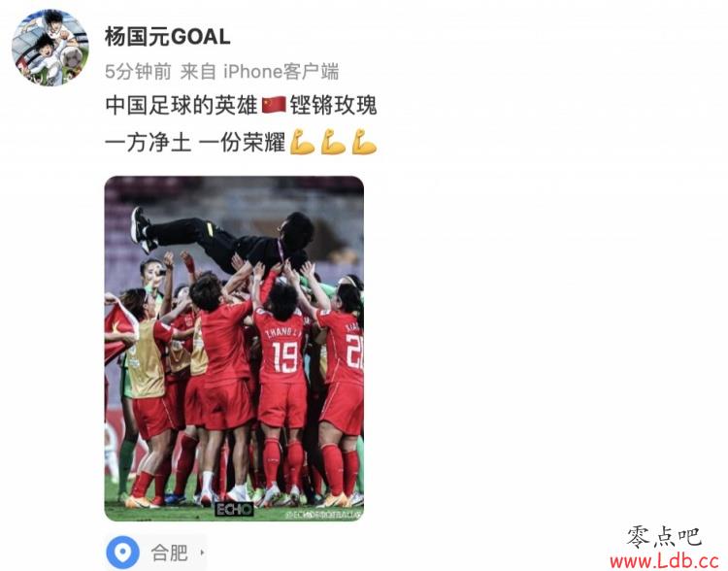728x571 pixels.
Task: Click the coach being tossed in photo
Action: click(x=223, y=239)
